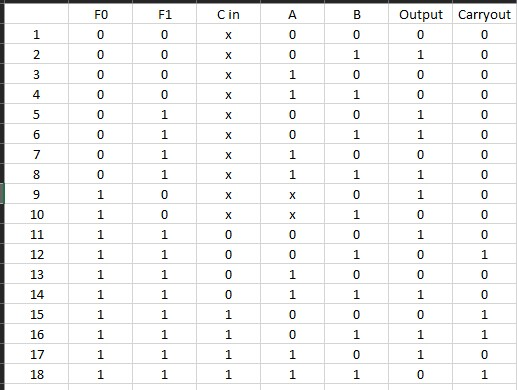Select the F0 header cell
Viewport: 517px width, 390px height.
[100, 14]
